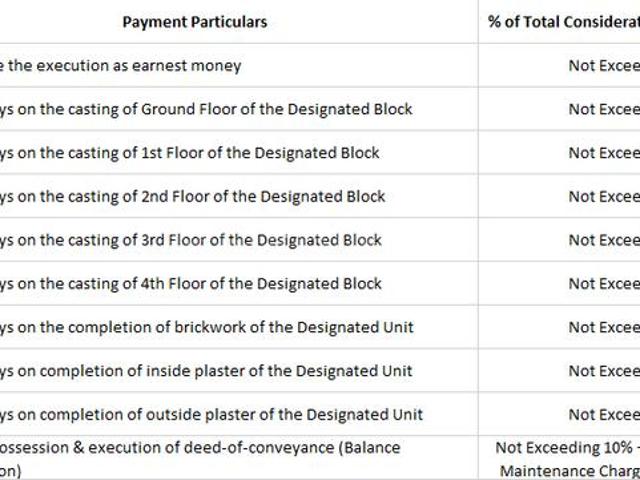Click Not Exceeding cell for earnest money
640x480 pixels.
tap(604, 66)
